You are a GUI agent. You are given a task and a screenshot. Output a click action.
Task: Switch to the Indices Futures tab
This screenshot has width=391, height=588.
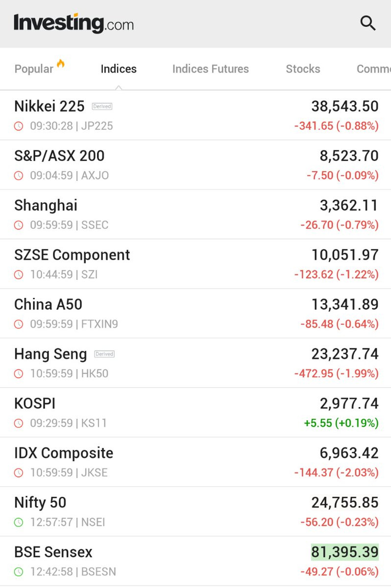click(x=211, y=69)
